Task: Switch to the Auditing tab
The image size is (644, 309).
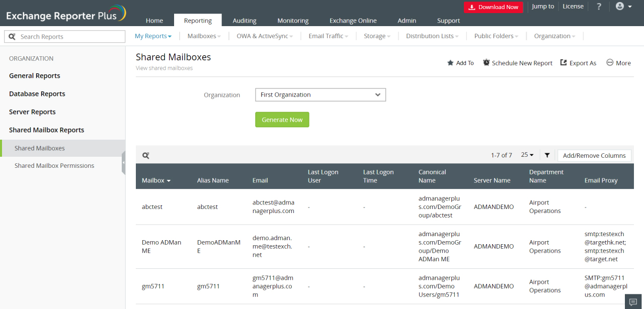Action: pyautogui.click(x=245, y=21)
